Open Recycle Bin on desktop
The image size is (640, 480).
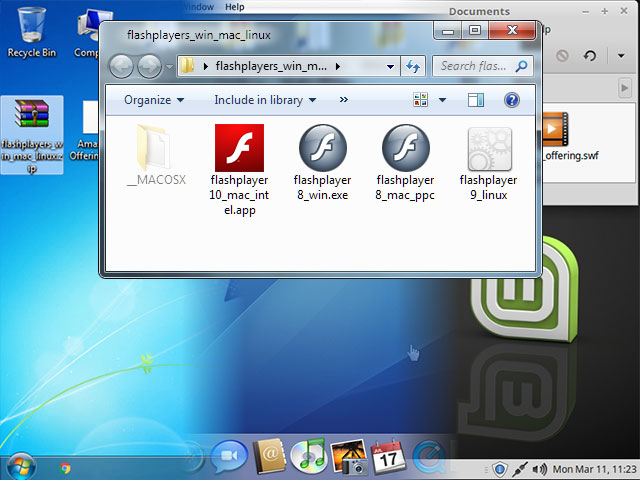[x=31, y=28]
